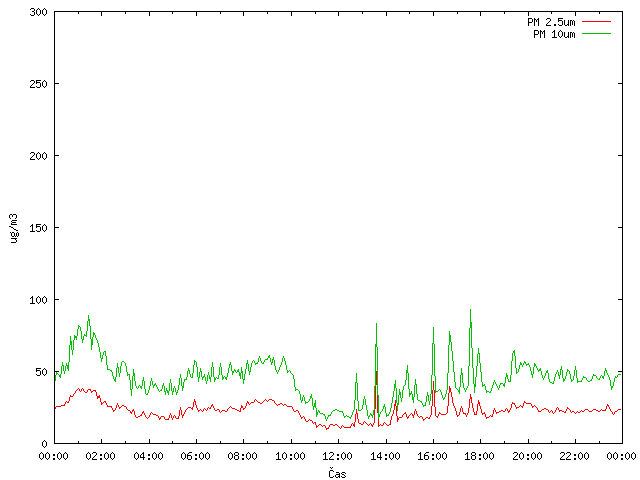Click the 0 y-axis value
The width and height of the screenshot is (640, 480).
click(44, 444)
